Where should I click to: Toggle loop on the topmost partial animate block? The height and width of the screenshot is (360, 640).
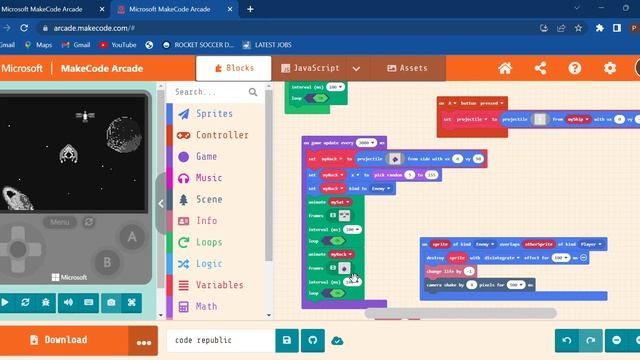(317, 98)
